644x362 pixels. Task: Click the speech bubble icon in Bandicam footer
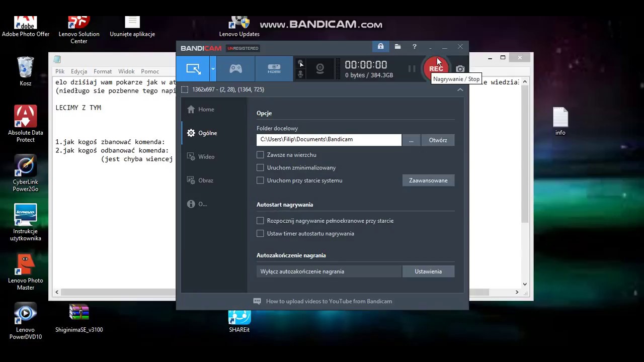pyautogui.click(x=257, y=301)
